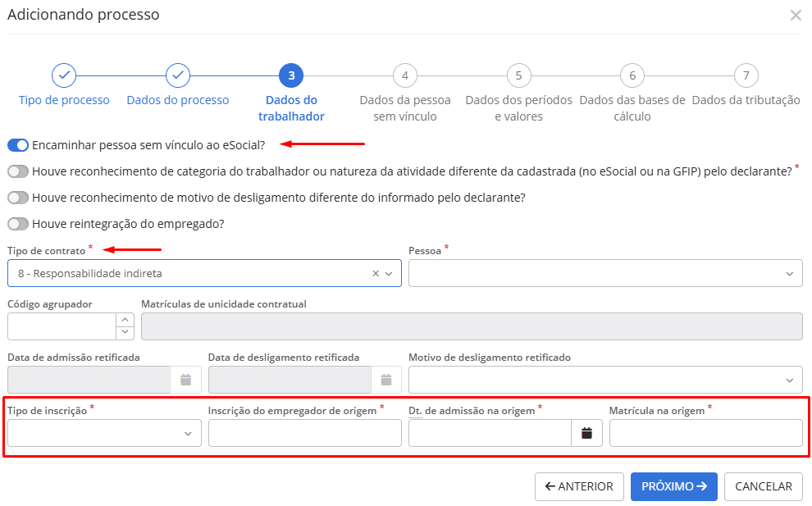The width and height of the screenshot is (812, 506).
Task: Increment Código agrupador with the up arrow
Action: (125, 320)
